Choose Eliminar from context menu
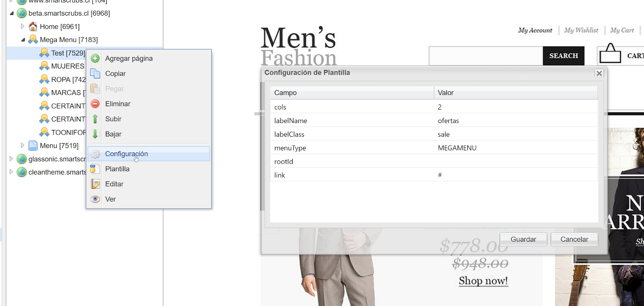The width and height of the screenshot is (644, 306). (149, 104)
